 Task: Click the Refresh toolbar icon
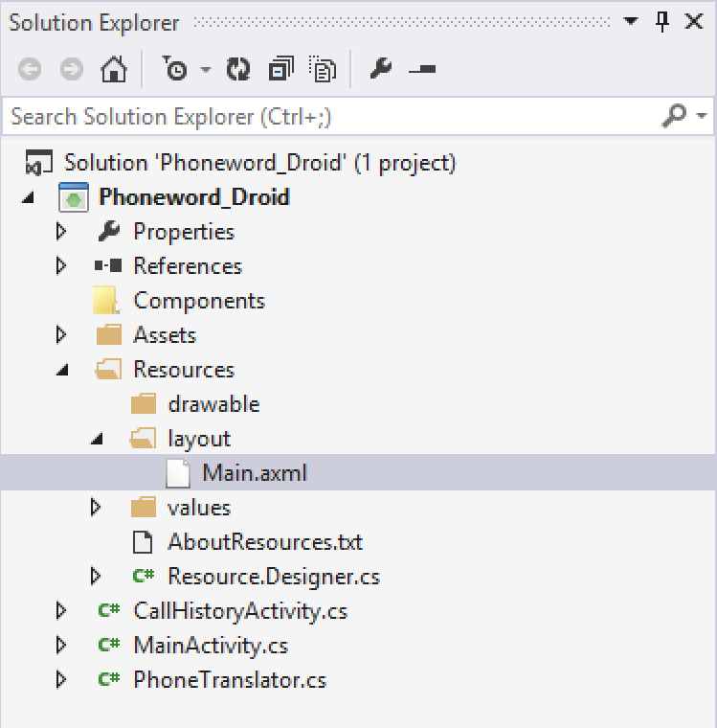237,70
